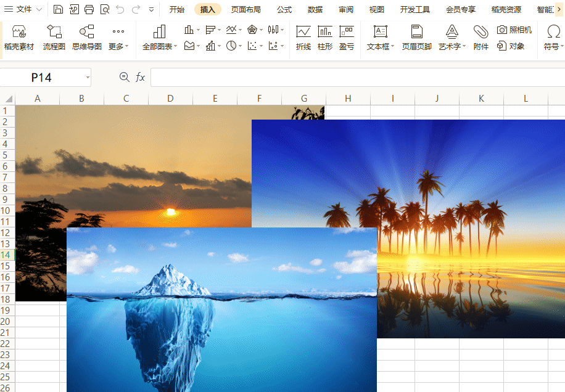565x392 pixels.
Task: Click the Save icon in quick toolbar
Action: pos(58,9)
